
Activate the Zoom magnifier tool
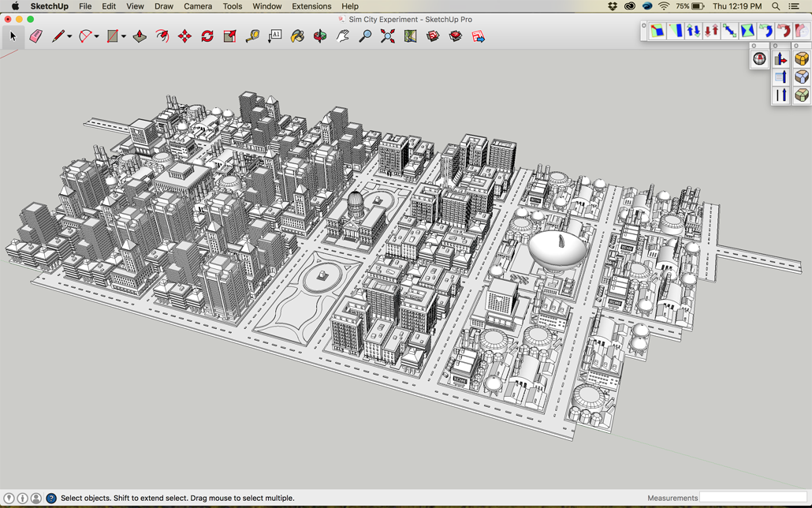pos(365,36)
